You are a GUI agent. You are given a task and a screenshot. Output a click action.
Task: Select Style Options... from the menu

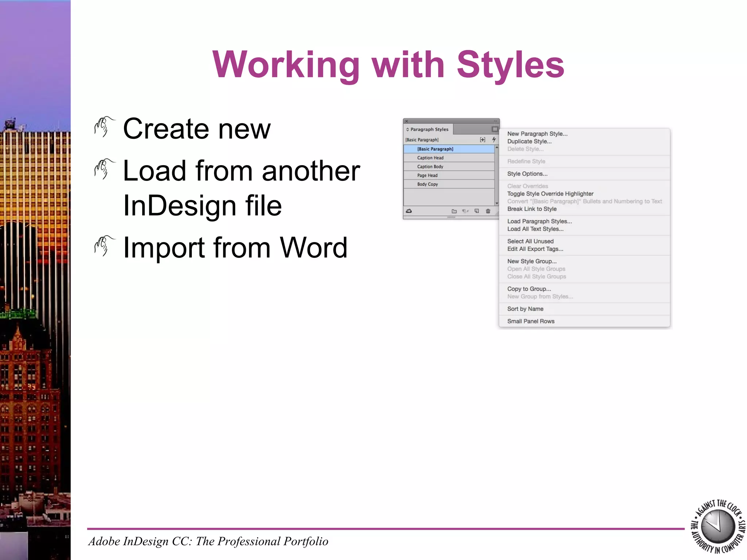[527, 174]
